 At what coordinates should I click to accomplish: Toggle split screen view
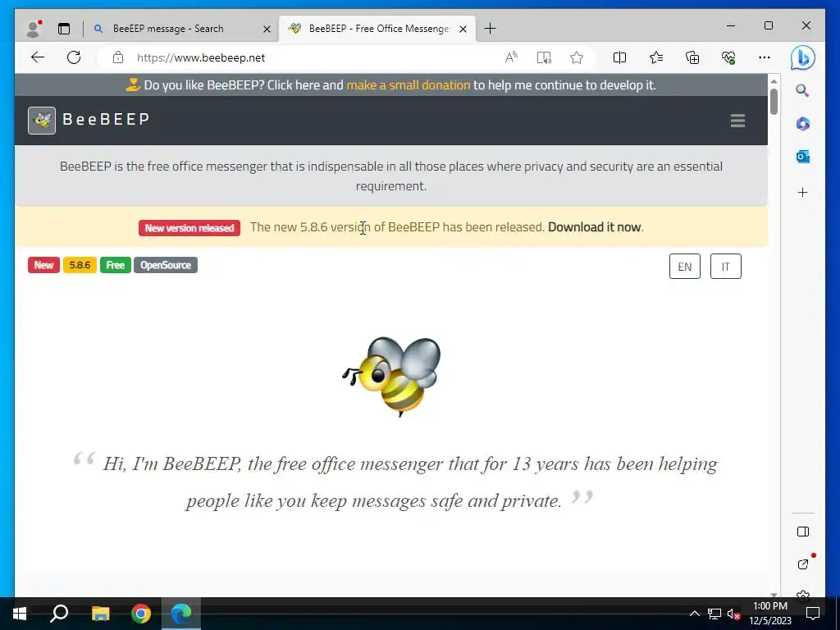tap(619, 57)
